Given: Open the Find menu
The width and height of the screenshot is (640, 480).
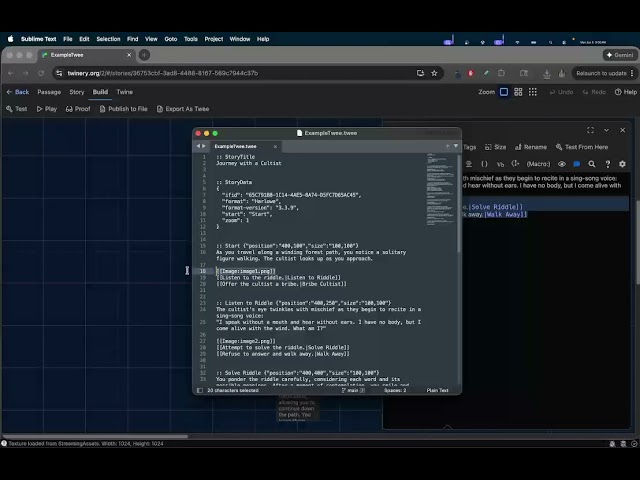Looking at the screenshot, I should pos(132,39).
